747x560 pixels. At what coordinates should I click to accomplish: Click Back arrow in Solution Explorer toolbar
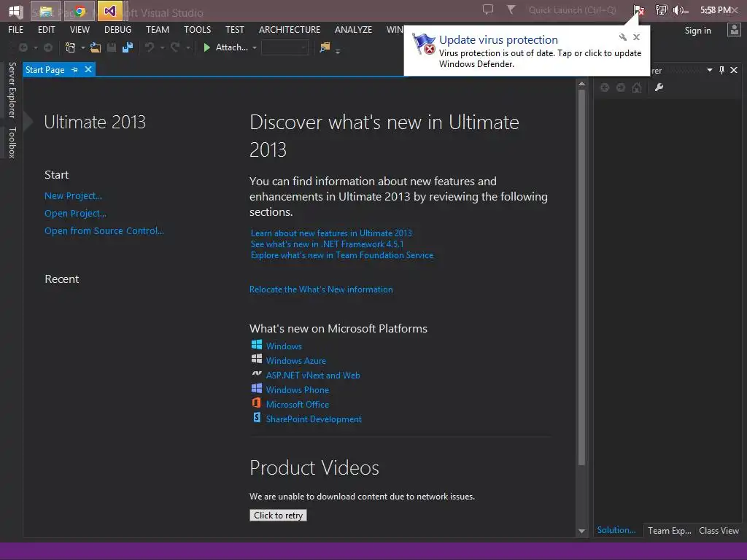click(605, 87)
